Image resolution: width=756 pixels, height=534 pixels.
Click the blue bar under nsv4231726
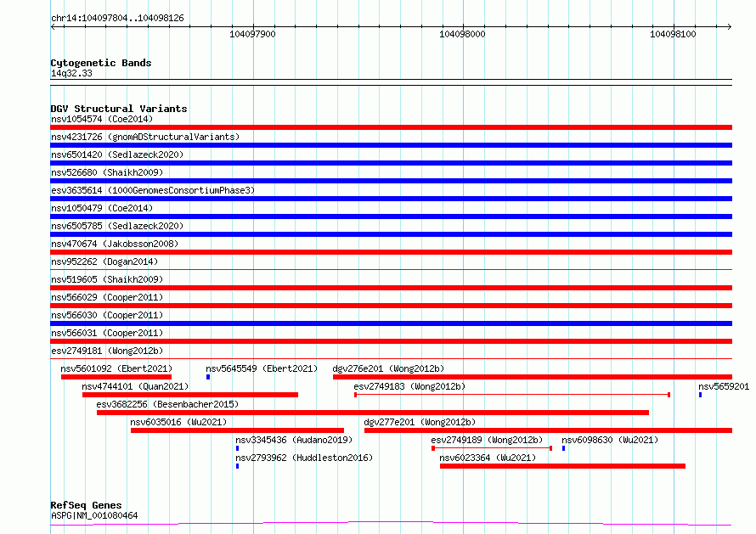click(x=391, y=145)
